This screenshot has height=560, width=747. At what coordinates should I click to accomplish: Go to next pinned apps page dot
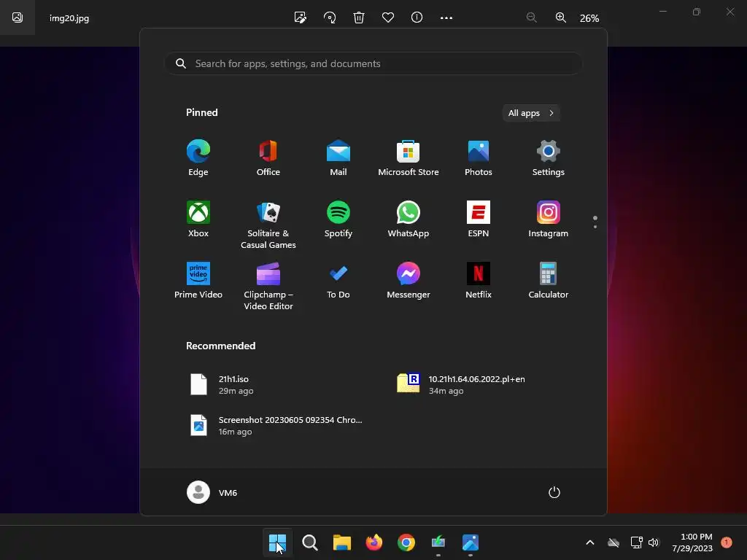pyautogui.click(x=595, y=227)
